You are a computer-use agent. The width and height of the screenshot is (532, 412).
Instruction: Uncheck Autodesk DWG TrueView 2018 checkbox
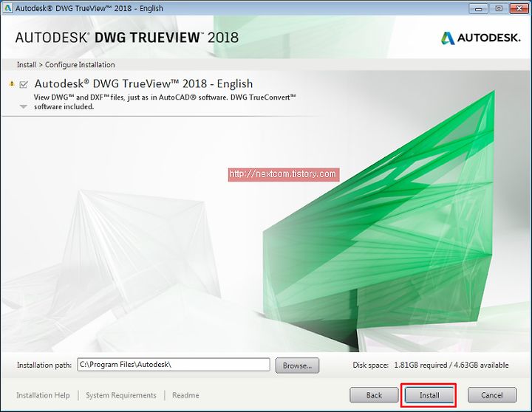click(24, 84)
